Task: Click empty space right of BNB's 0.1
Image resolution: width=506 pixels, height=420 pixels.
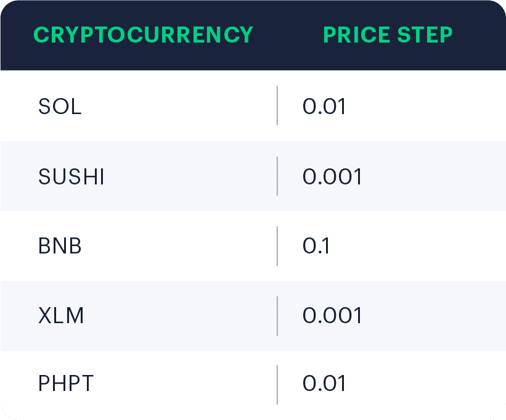Action: (x=416, y=246)
